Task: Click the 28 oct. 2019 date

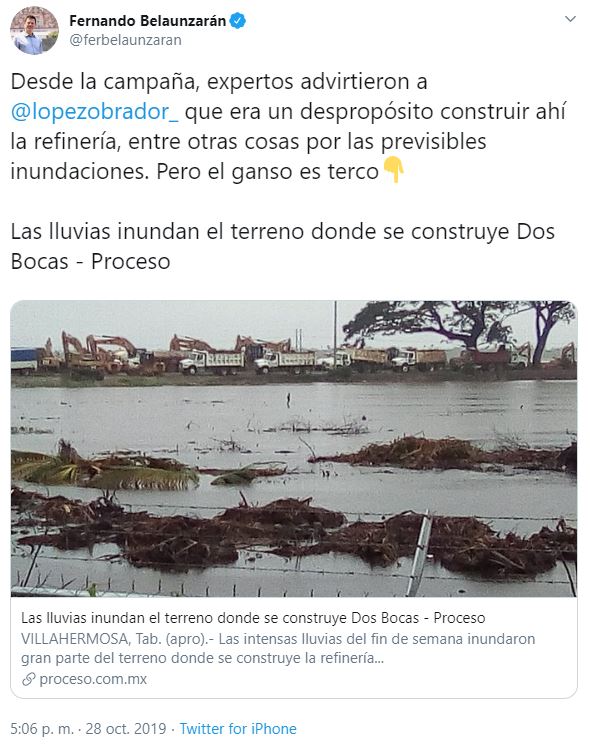Action: [126, 728]
